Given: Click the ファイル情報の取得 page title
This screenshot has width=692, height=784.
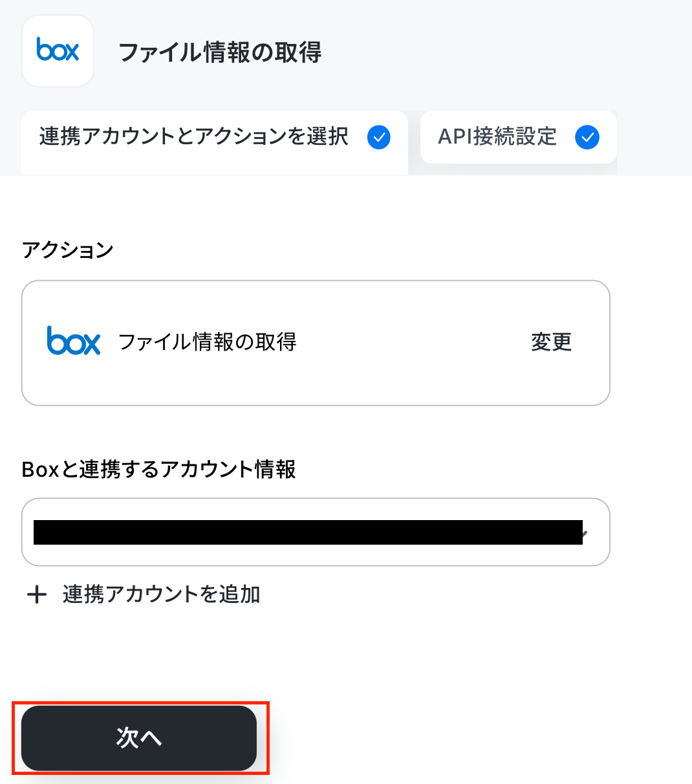Looking at the screenshot, I should pyautogui.click(x=220, y=52).
